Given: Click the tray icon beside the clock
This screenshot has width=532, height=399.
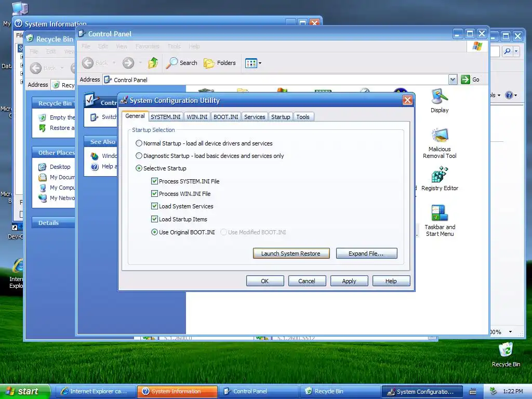Looking at the screenshot, I should tap(493, 391).
